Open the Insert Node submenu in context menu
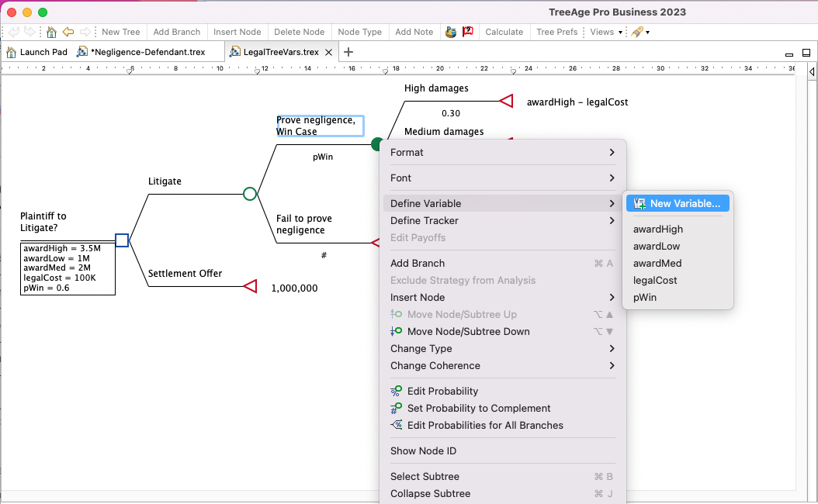This screenshot has height=504, width=818. pos(503,297)
